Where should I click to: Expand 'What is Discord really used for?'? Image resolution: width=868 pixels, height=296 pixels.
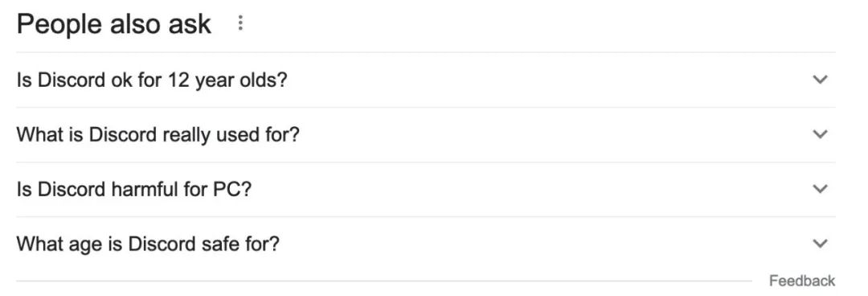click(426, 134)
